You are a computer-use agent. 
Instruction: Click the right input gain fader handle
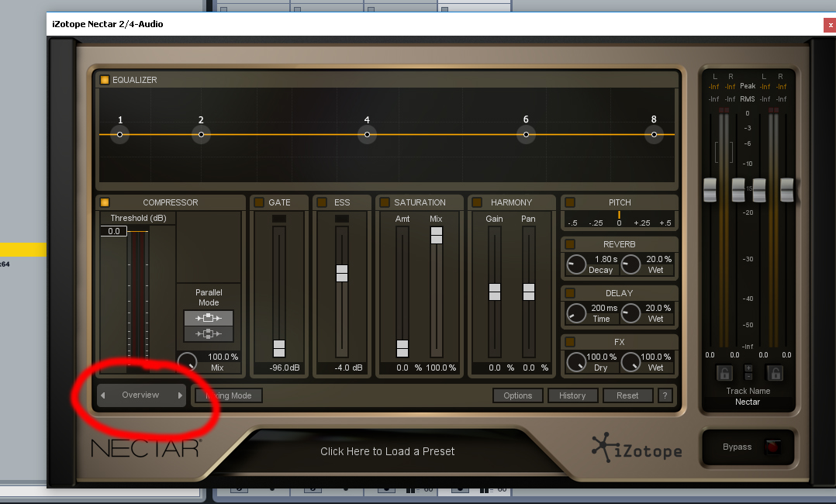click(738, 190)
